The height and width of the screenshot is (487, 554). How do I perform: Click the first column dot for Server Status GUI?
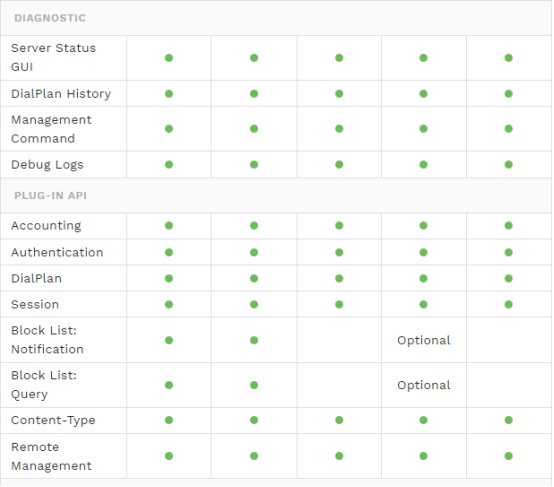point(169,58)
